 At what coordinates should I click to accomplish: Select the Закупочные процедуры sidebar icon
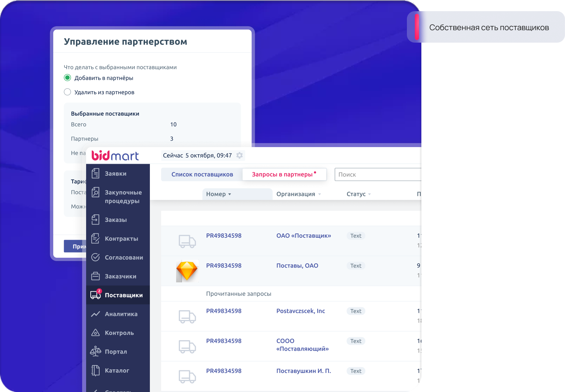[95, 192]
